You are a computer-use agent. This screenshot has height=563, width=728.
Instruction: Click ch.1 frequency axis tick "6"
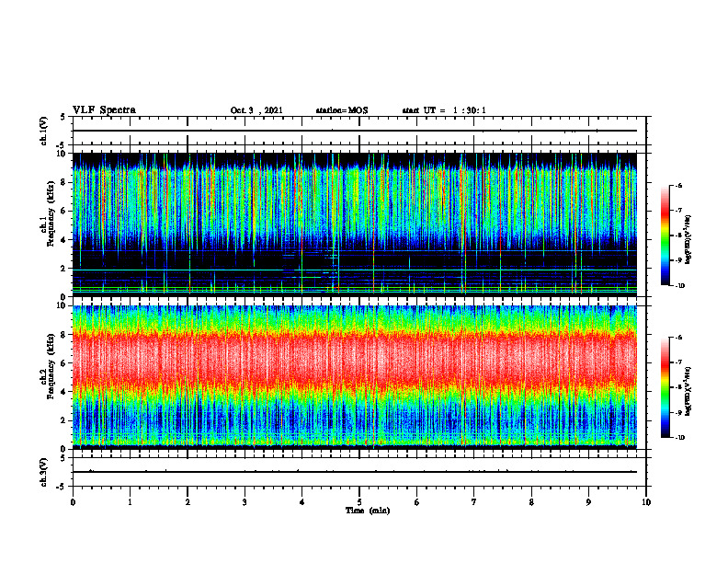coord(64,211)
